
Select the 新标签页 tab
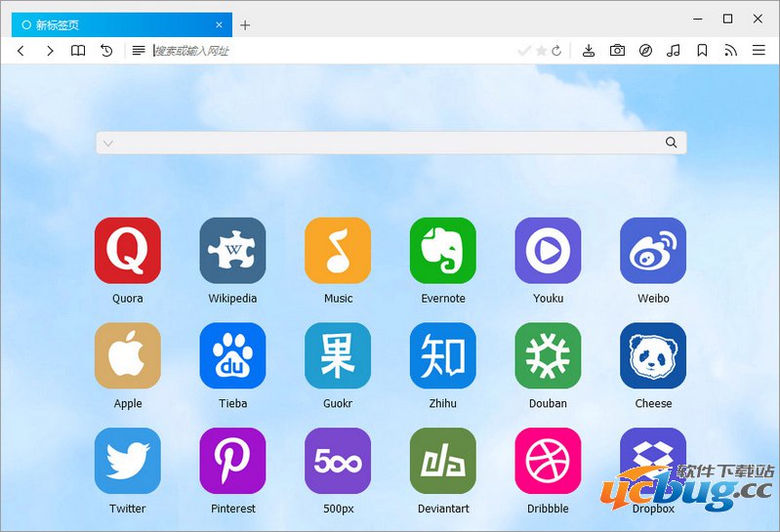122,24
